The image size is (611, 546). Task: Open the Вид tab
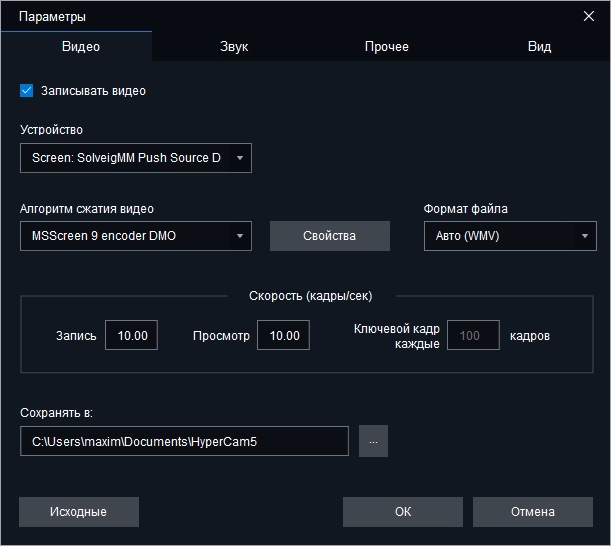(539, 46)
